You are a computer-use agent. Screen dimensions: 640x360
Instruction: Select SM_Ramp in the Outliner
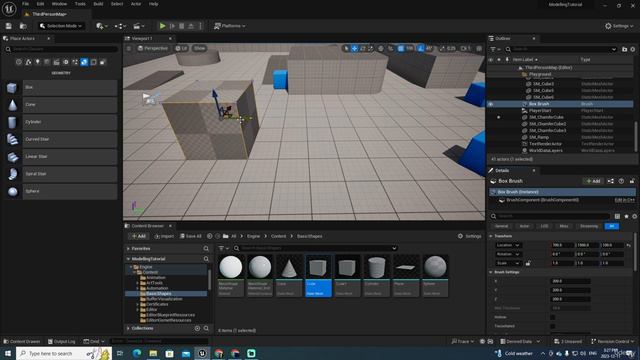(539, 137)
